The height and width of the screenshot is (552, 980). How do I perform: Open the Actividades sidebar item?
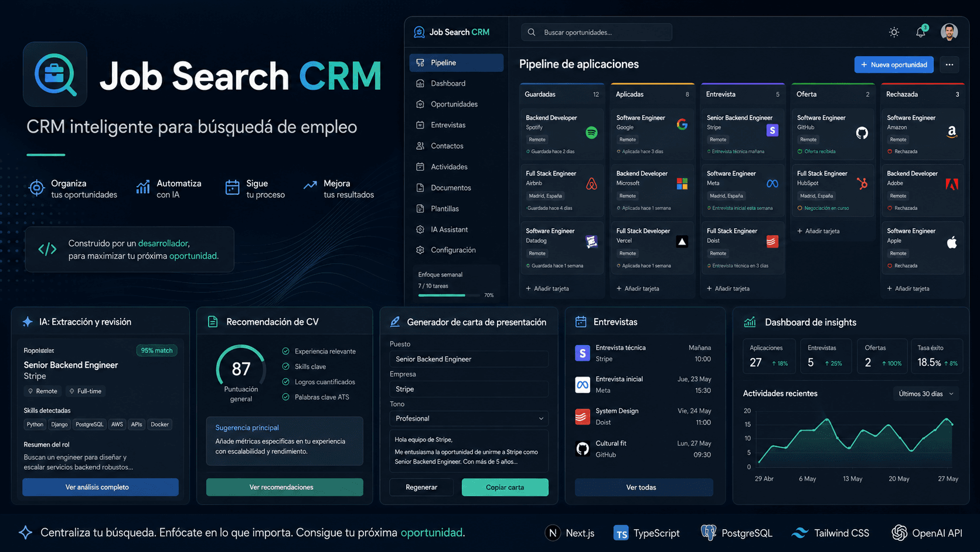(456, 167)
